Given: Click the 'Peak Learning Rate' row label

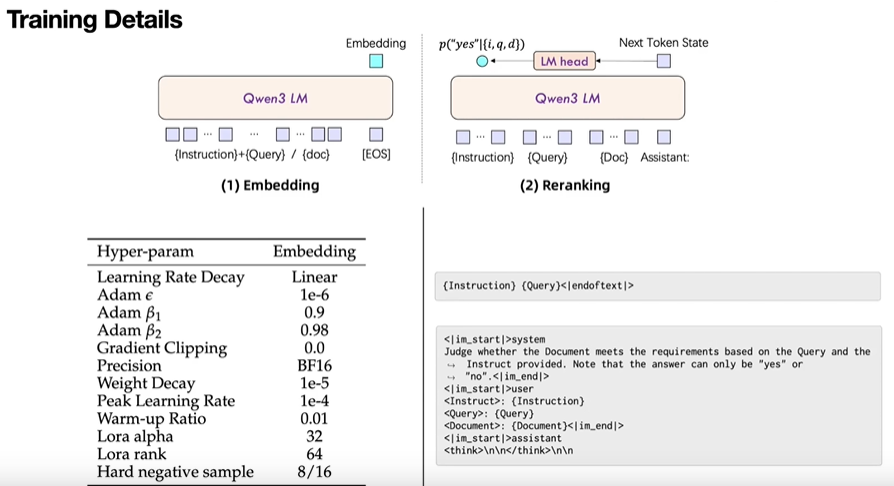Looking at the screenshot, I should (x=166, y=401).
